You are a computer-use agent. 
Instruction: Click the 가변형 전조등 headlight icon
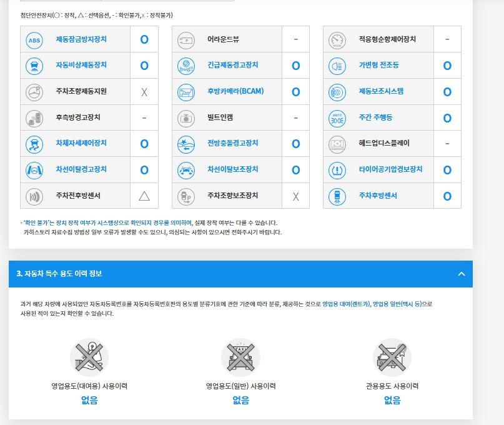337,66
